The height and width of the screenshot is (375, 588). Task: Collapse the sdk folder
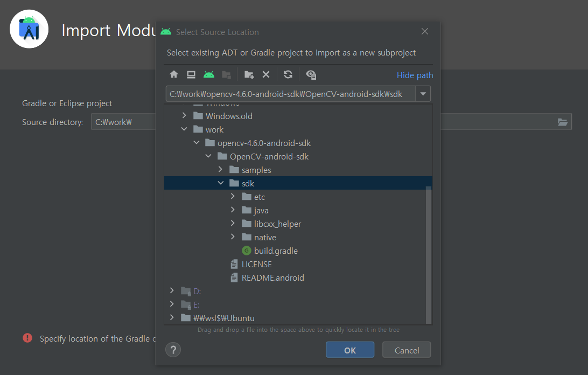pos(221,183)
